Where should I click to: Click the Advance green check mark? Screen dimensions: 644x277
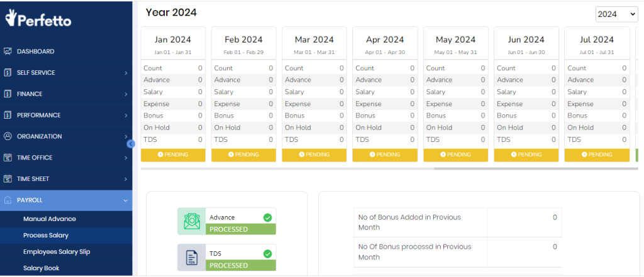click(267, 217)
